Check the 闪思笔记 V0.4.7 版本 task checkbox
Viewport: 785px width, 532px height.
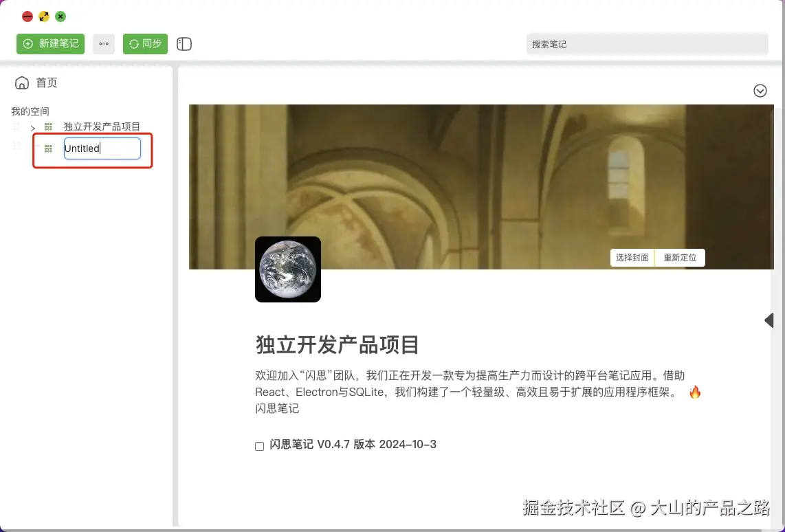tap(259, 446)
